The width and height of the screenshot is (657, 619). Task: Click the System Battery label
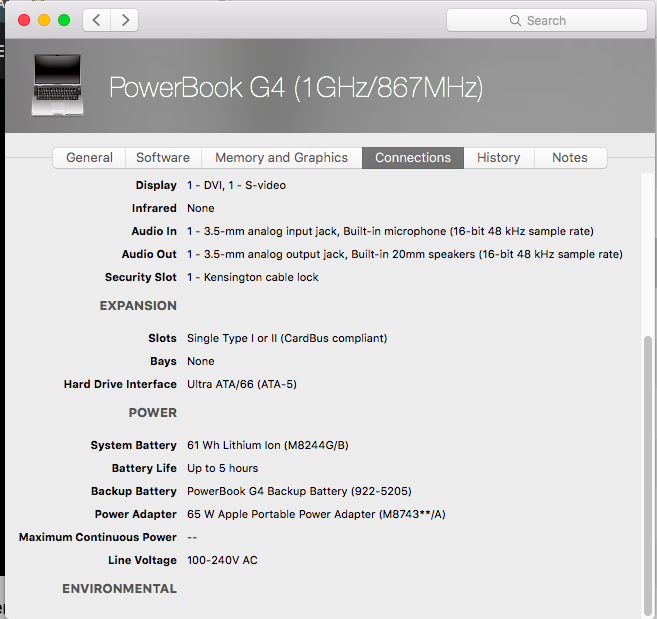coord(134,445)
